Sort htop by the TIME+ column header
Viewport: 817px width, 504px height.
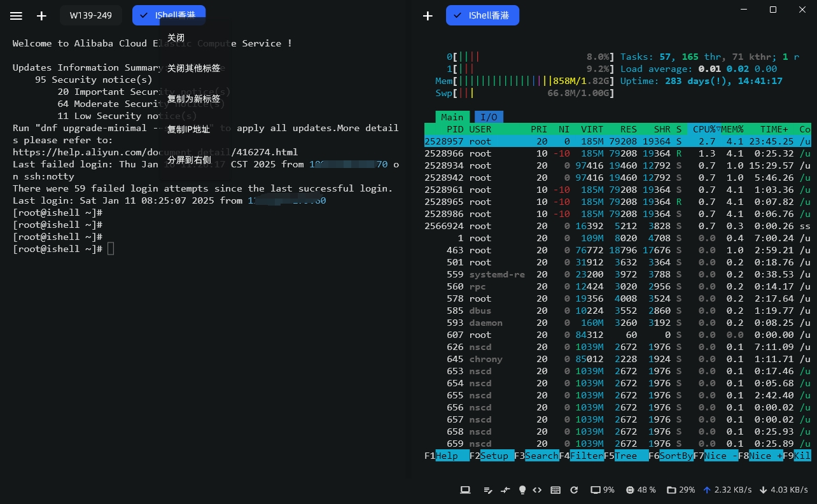click(774, 129)
